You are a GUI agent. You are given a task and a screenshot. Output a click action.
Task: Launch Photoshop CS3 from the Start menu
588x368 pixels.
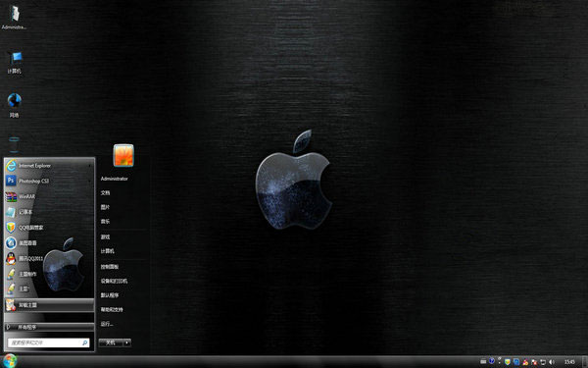click(x=49, y=181)
